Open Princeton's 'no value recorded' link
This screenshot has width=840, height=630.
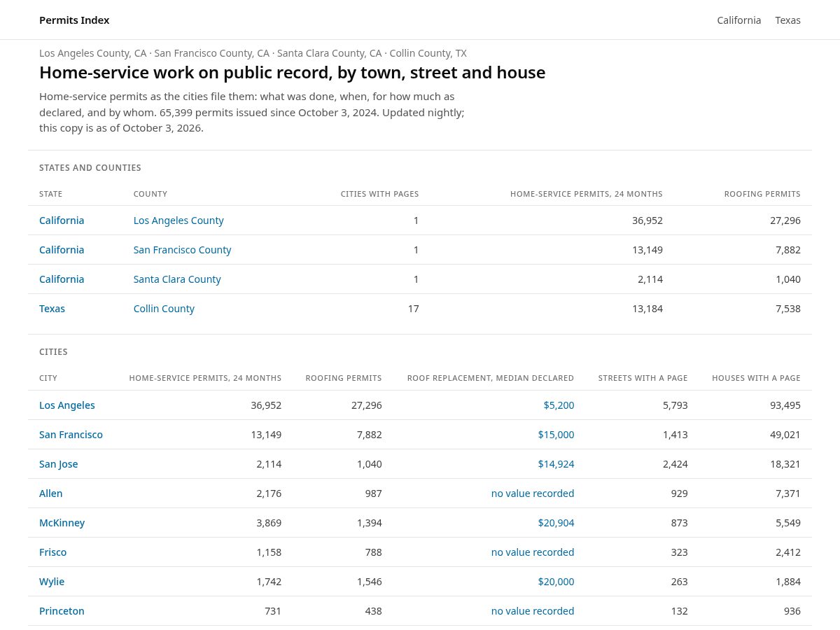click(533, 611)
